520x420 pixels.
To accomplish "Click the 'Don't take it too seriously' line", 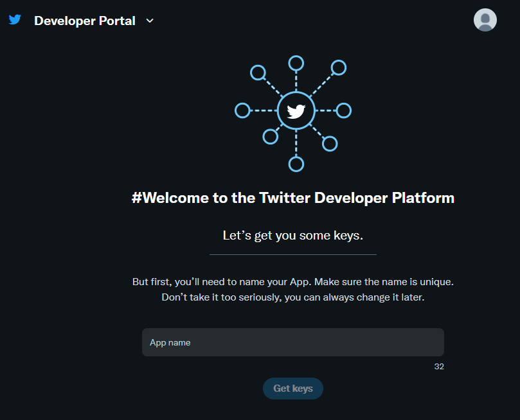I will pos(293,297).
